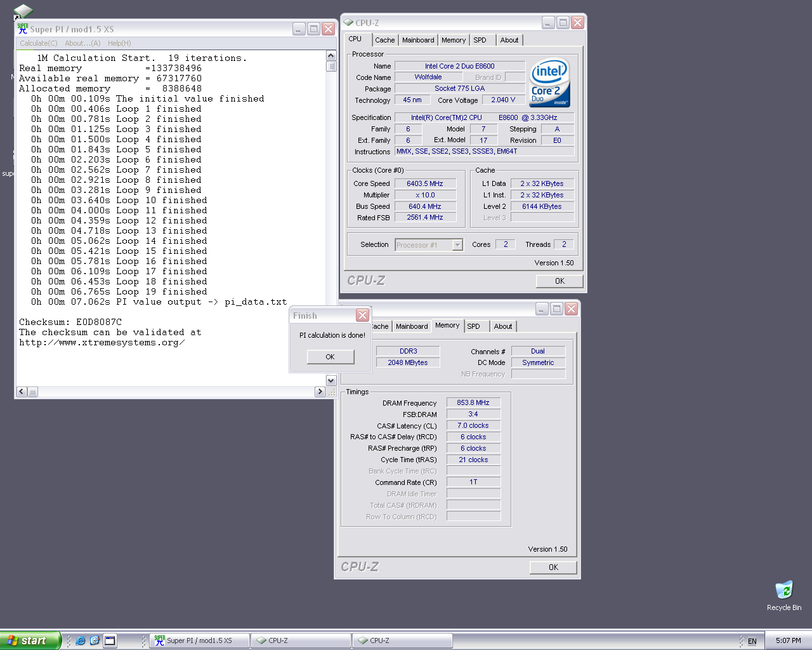Click the Outlook Express quick launch icon
This screenshot has width=812, height=650.
[95, 640]
